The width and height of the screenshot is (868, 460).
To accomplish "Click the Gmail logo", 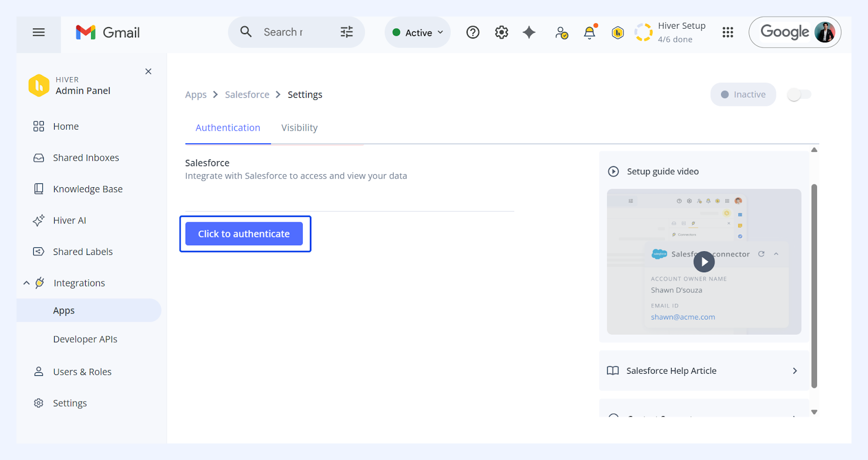I will pyautogui.click(x=107, y=33).
